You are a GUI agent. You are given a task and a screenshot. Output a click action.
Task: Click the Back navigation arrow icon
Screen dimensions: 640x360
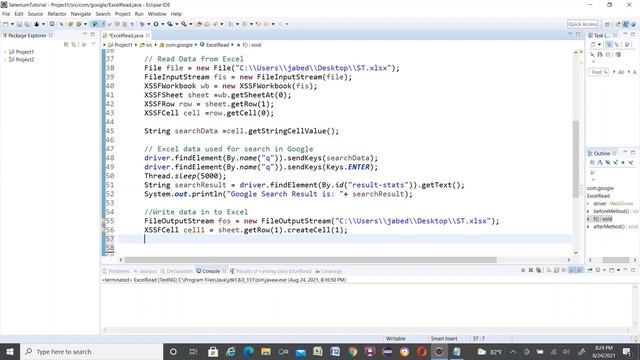pyautogui.click(x=266, y=24)
